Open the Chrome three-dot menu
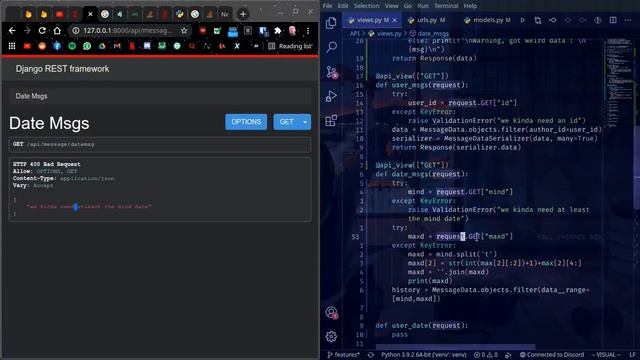The image size is (640, 360). tap(308, 31)
